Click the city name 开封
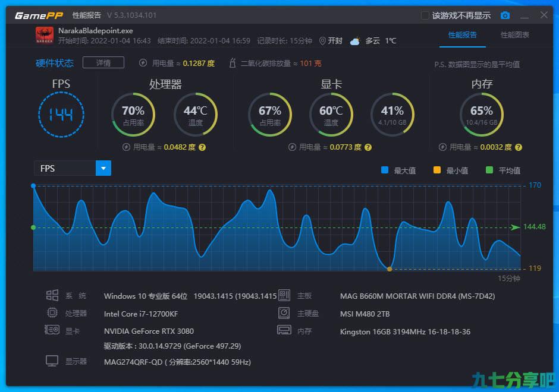This screenshot has height=392, width=559. 335,41
